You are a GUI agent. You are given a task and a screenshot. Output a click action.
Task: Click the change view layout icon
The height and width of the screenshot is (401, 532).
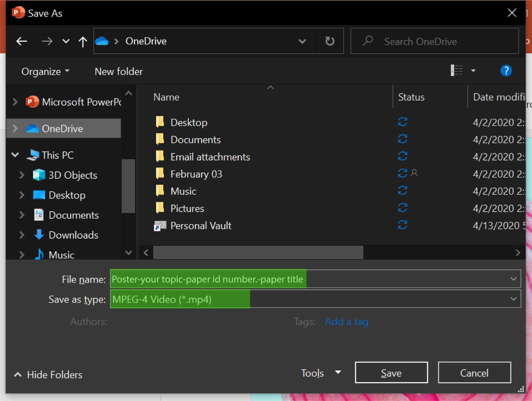coord(457,70)
